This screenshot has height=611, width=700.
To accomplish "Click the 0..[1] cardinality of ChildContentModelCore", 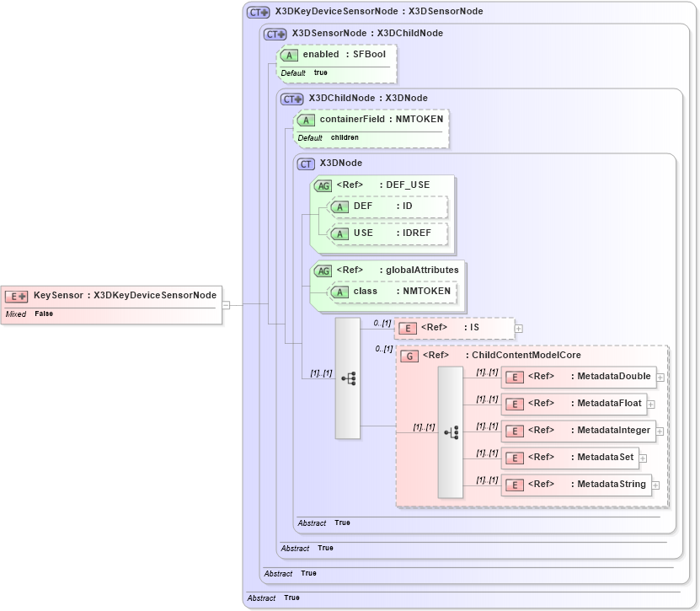I will [x=384, y=349].
